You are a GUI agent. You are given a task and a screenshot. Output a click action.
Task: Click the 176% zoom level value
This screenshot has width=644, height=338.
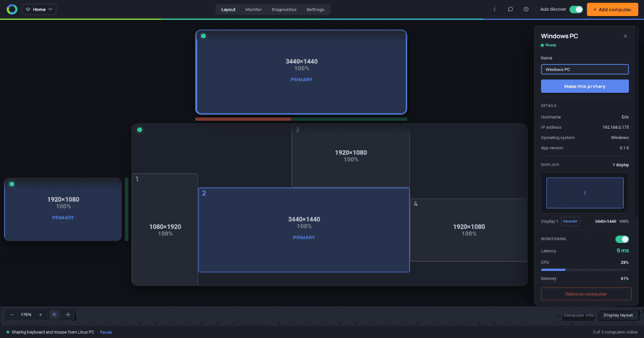[x=26, y=314]
